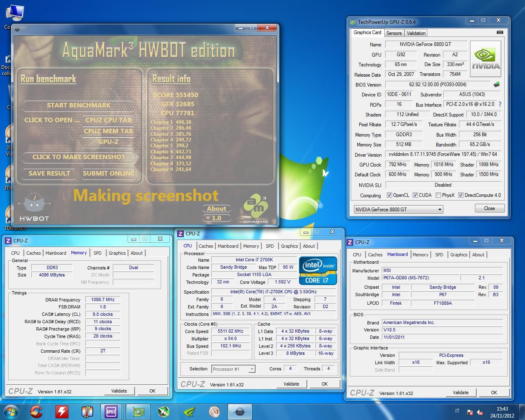
Task: Click Validate in the Mainboard CPU-Z window
Action: 461,393
